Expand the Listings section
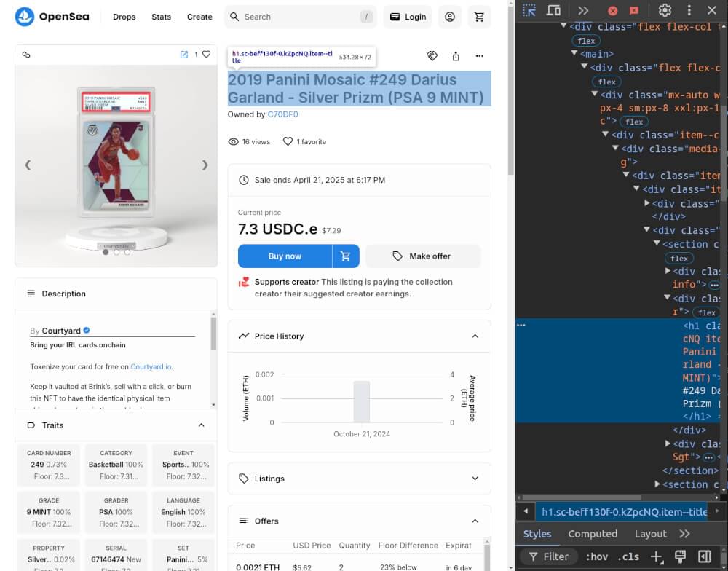Image resolution: width=728 pixels, height=571 pixels. tap(475, 479)
